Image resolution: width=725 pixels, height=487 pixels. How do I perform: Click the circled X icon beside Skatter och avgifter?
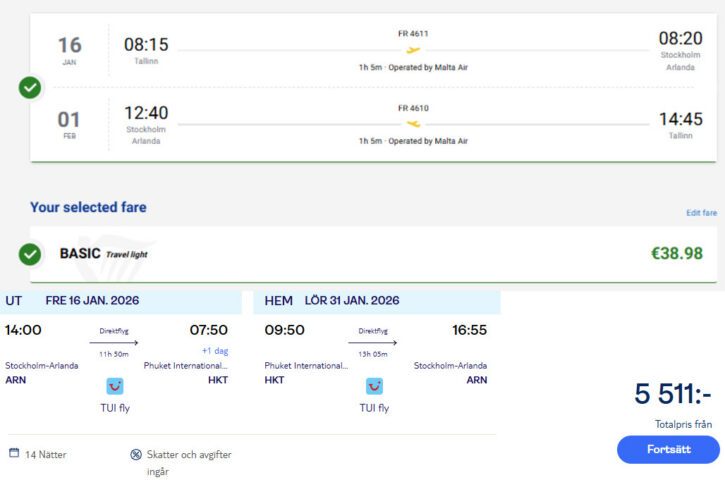(x=136, y=454)
